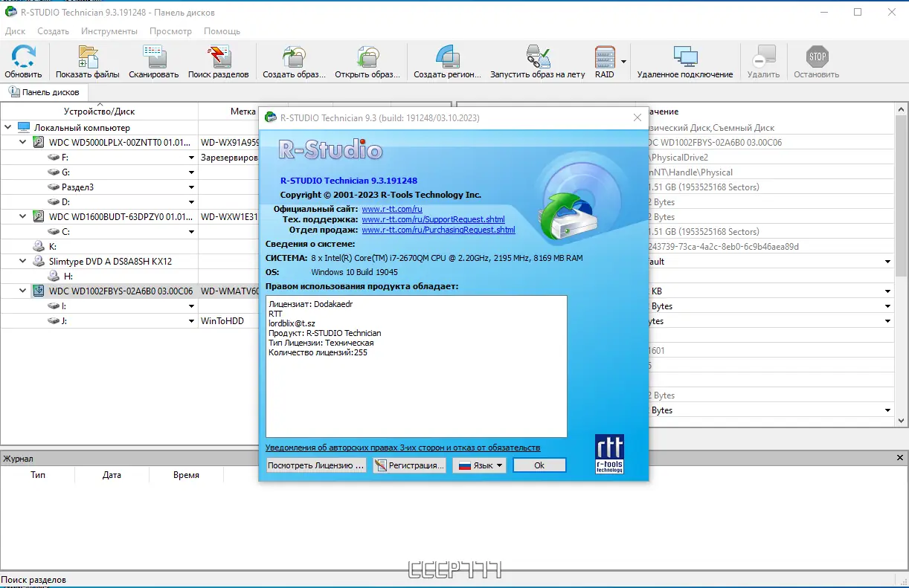Click the WinToHDD label cell
This screenshot has width=909, height=588.
click(x=222, y=321)
